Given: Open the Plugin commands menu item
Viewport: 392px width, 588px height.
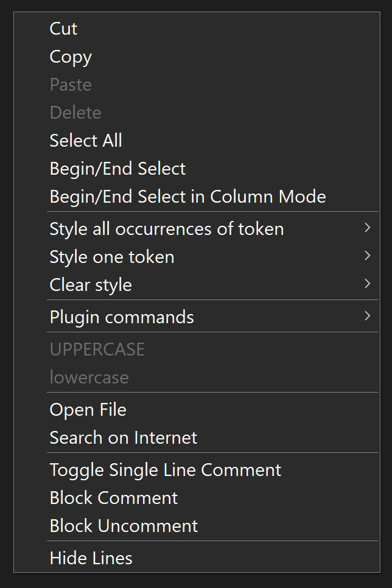Looking at the screenshot, I should pyautogui.click(x=122, y=317).
